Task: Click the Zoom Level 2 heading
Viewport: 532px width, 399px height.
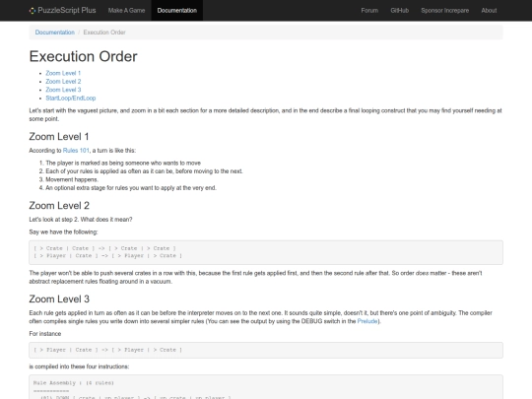Action: (59, 206)
